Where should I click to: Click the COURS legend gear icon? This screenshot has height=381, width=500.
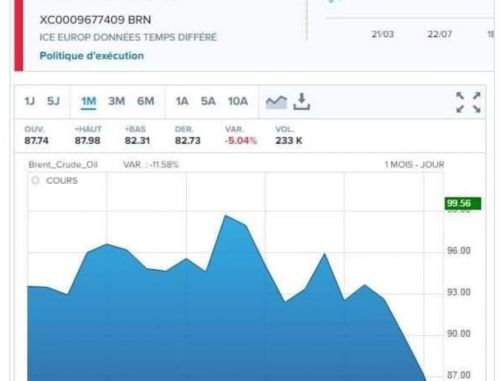(35, 180)
